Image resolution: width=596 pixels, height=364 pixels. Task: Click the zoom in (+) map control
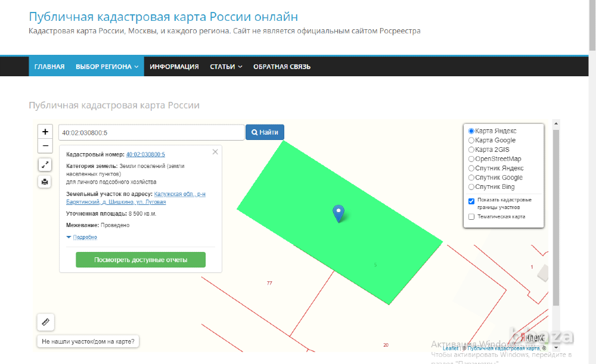tap(45, 131)
